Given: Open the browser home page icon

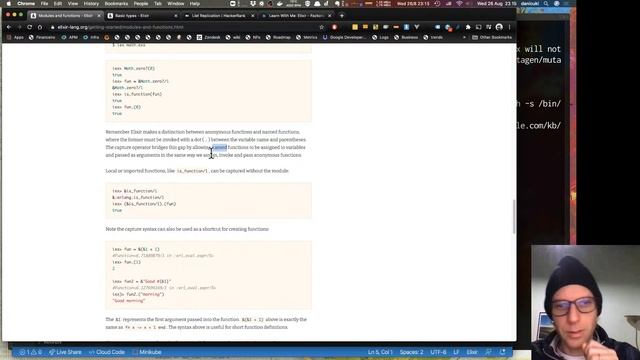Looking at the screenshot, I should pyautogui.click(x=40, y=27).
